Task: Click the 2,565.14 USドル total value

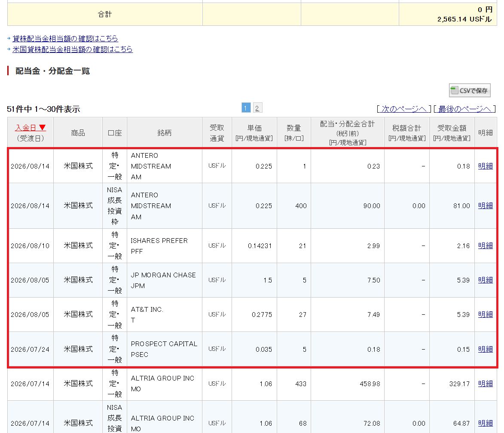Action: tap(464, 19)
